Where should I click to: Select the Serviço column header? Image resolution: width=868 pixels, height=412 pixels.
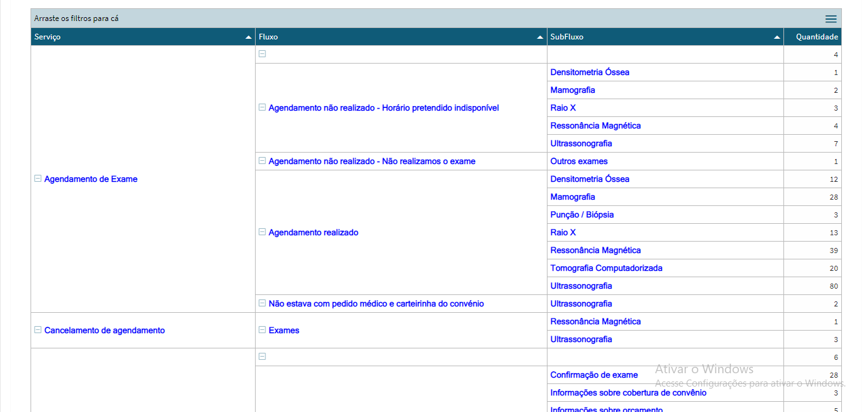143,37
